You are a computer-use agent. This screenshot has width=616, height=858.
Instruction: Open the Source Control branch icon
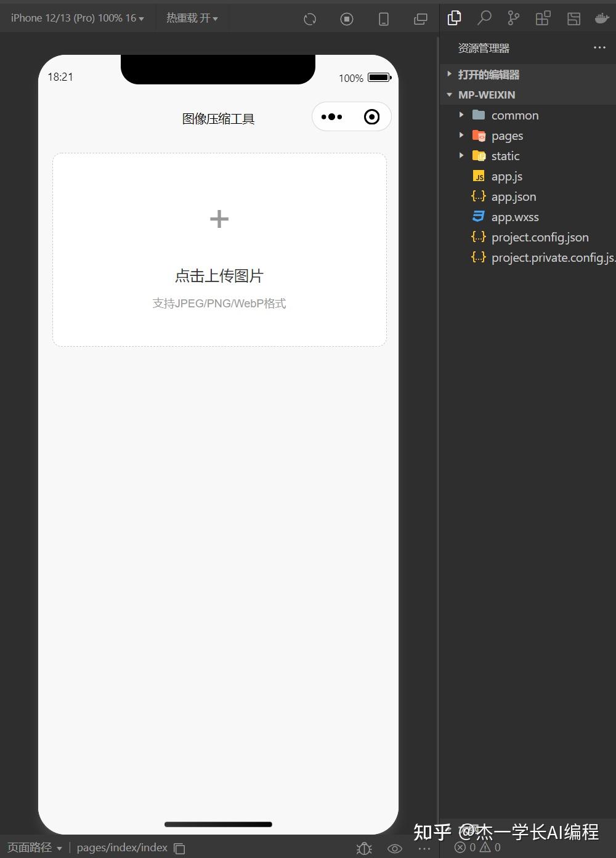click(x=513, y=18)
